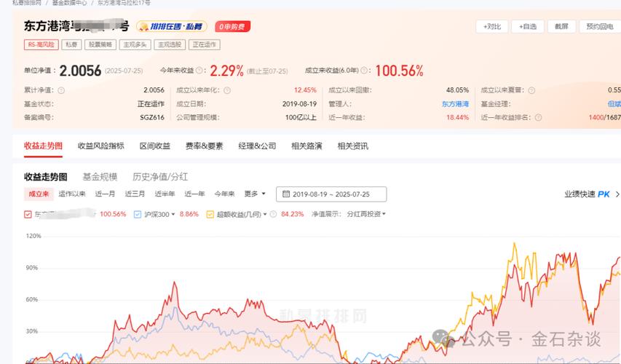
Task: Click the 私募排排网 breadcrumb
Action: coord(26,3)
